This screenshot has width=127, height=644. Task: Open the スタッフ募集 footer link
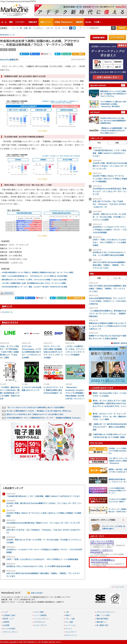click(x=39, y=612)
